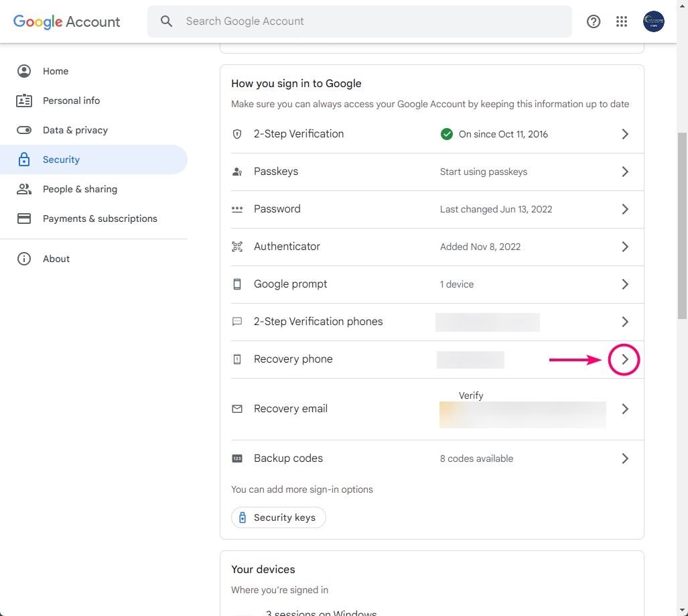This screenshot has width=688, height=616.
Task: Expand the 2-Step Verification row chevron
Action: (x=625, y=134)
